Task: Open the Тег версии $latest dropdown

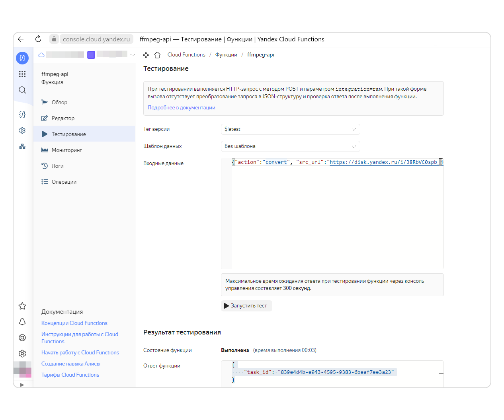Action: 291,129
